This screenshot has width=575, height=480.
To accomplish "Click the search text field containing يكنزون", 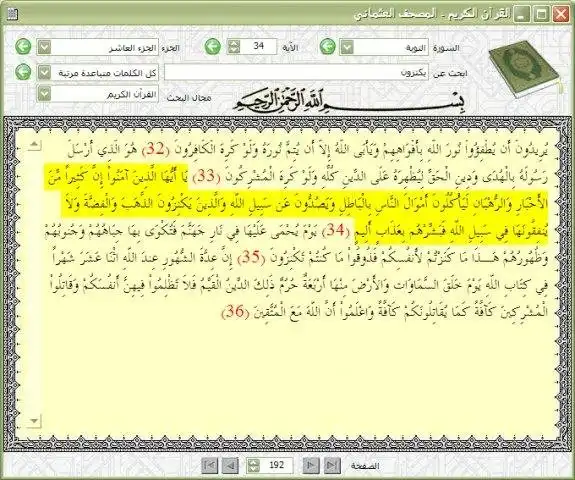I will click(x=296, y=73).
